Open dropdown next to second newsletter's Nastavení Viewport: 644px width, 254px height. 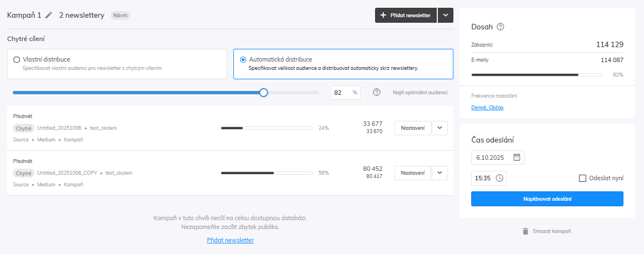[x=440, y=173]
